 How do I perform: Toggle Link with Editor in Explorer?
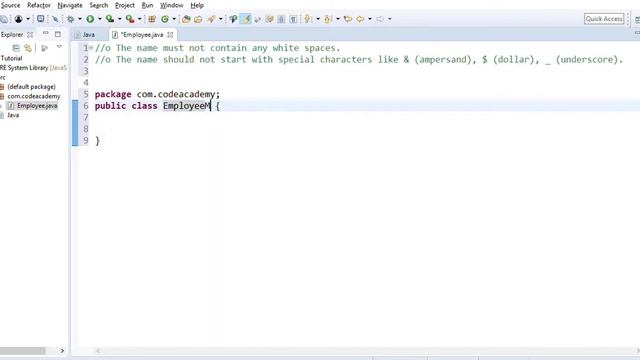28,48
